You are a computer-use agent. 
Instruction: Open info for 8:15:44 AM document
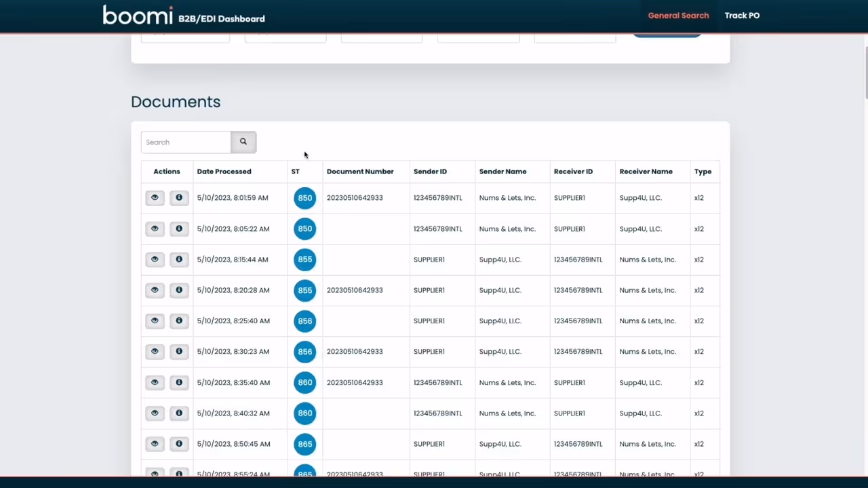pos(179,260)
